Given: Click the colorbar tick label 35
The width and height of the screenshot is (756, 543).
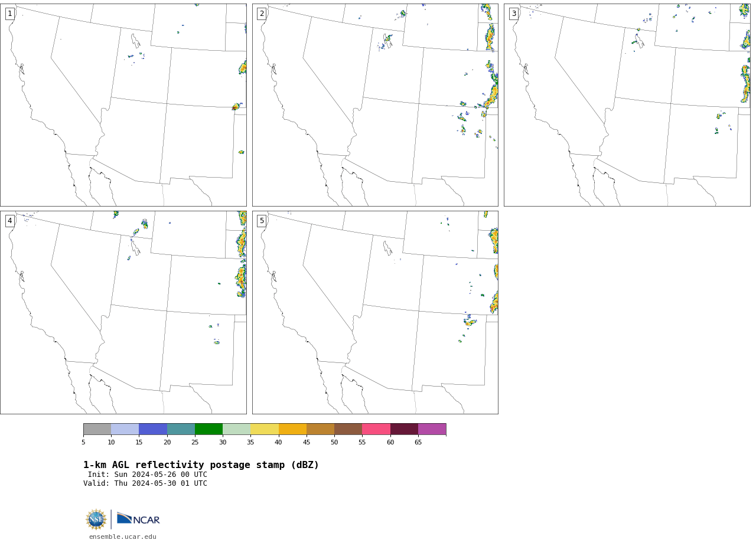Looking at the screenshot, I should [x=250, y=442].
